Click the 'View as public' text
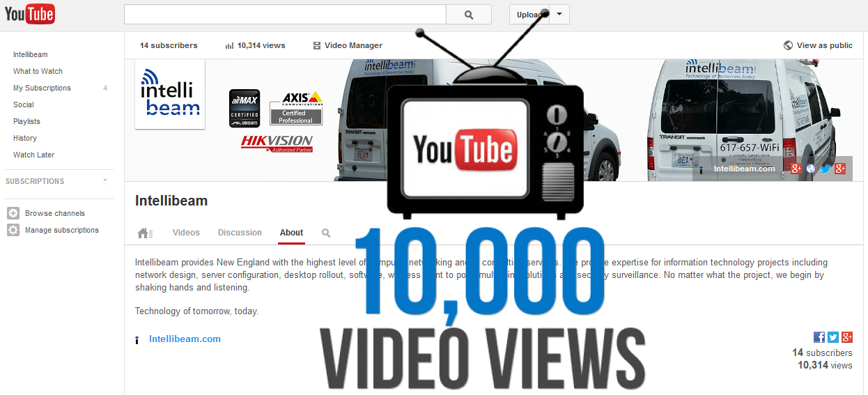 [x=825, y=45]
